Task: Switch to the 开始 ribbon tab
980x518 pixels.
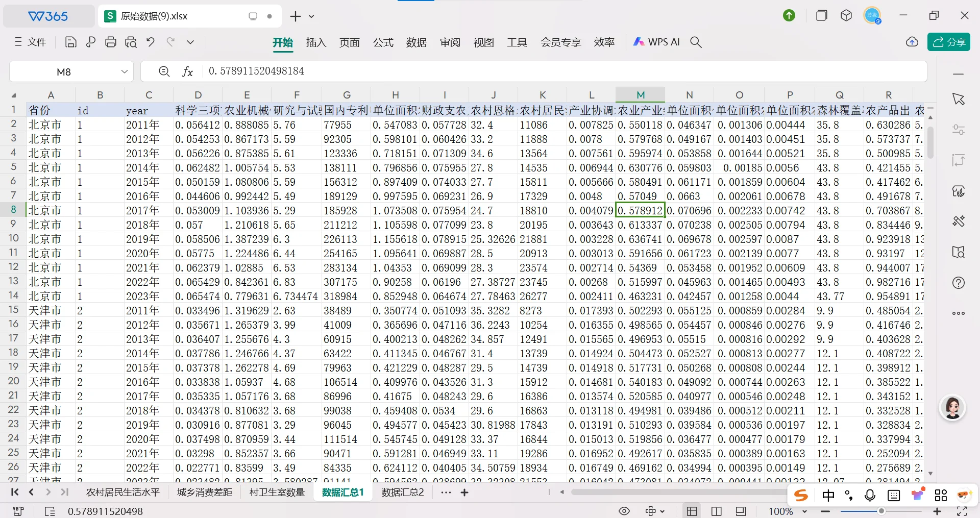Action: pyautogui.click(x=282, y=42)
